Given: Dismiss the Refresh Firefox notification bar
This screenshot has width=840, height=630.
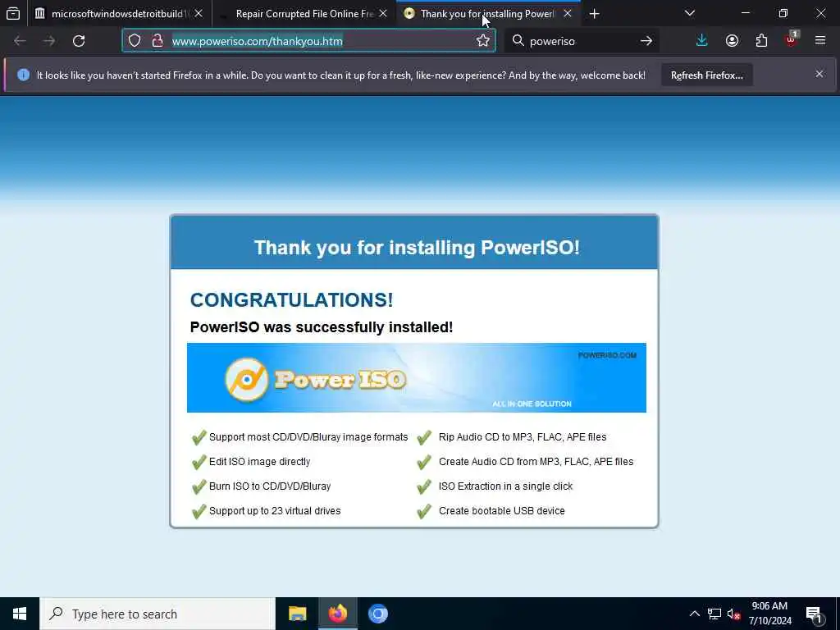Looking at the screenshot, I should point(819,74).
